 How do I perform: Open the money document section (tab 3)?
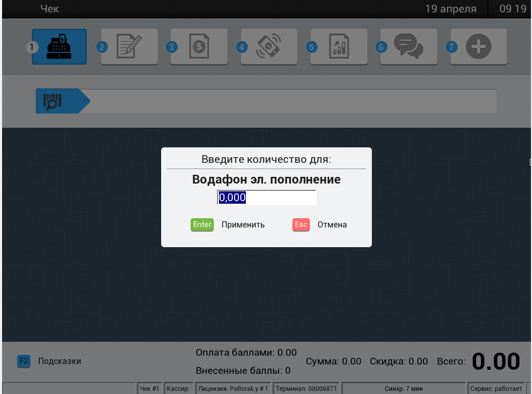(199, 47)
